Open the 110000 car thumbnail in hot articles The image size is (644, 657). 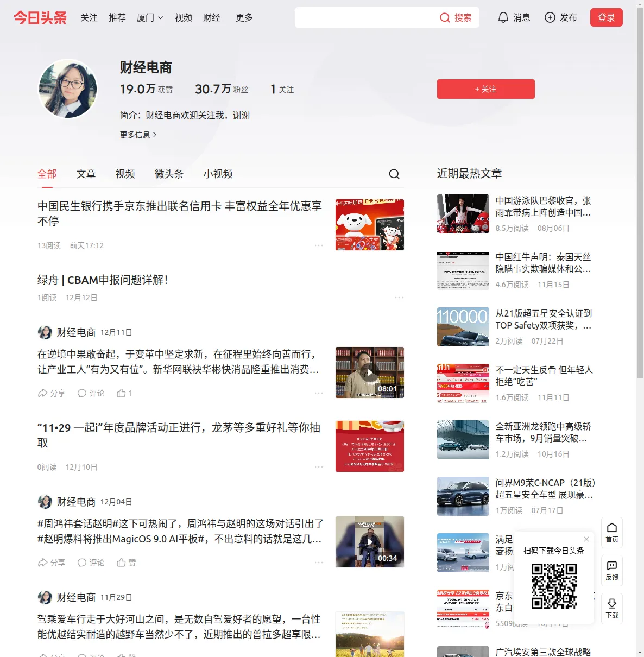pos(463,327)
